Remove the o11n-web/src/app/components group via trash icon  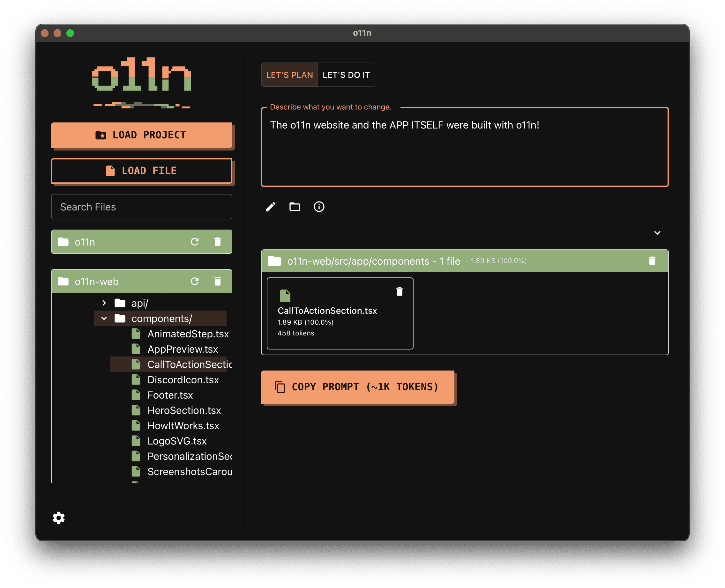[652, 261]
